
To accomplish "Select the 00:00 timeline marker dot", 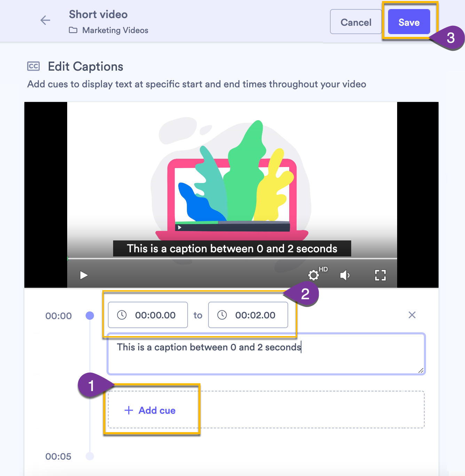I will [x=90, y=316].
